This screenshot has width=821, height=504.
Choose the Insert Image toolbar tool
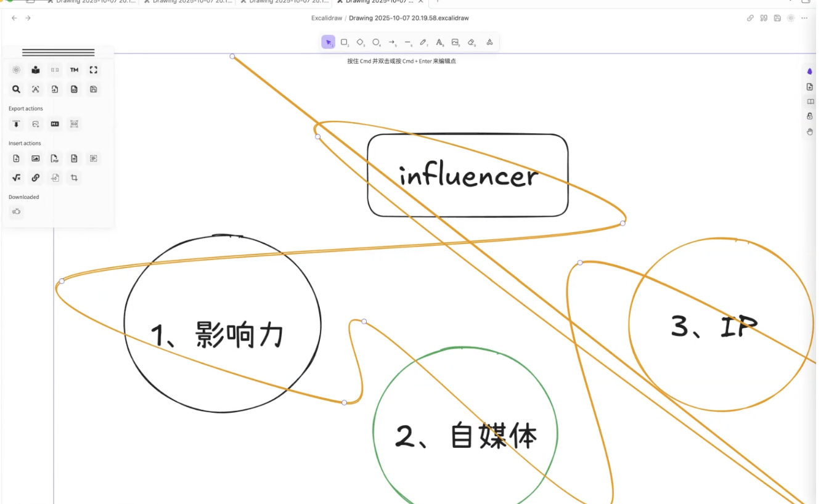point(455,43)
